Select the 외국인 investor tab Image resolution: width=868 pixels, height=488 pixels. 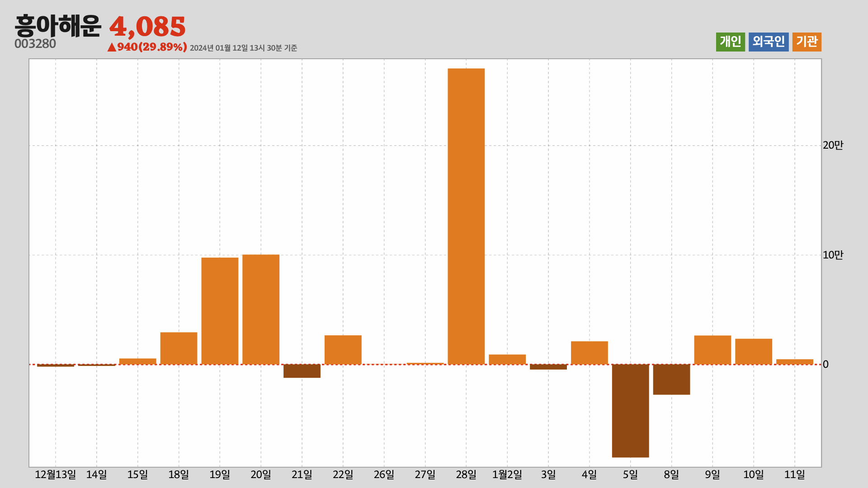click(x=769, y=42)
